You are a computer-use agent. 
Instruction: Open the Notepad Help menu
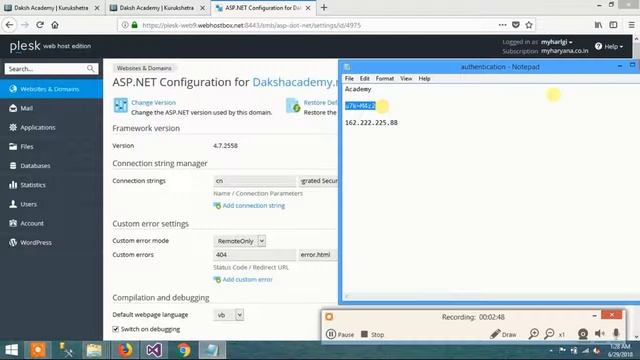click(424, 78)
